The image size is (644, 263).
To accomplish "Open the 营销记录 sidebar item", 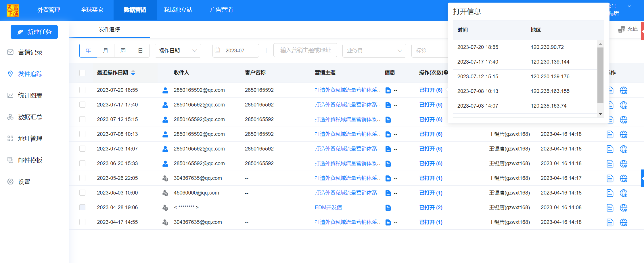I will click(x=25, y=52).
